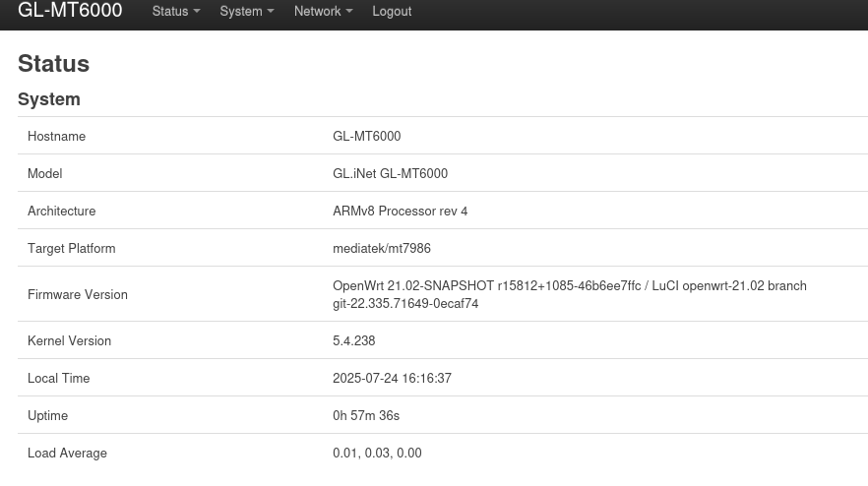This screenshot has height=486, width=868.
Task: Click the Target Platform label
Action: click(72, 249)
